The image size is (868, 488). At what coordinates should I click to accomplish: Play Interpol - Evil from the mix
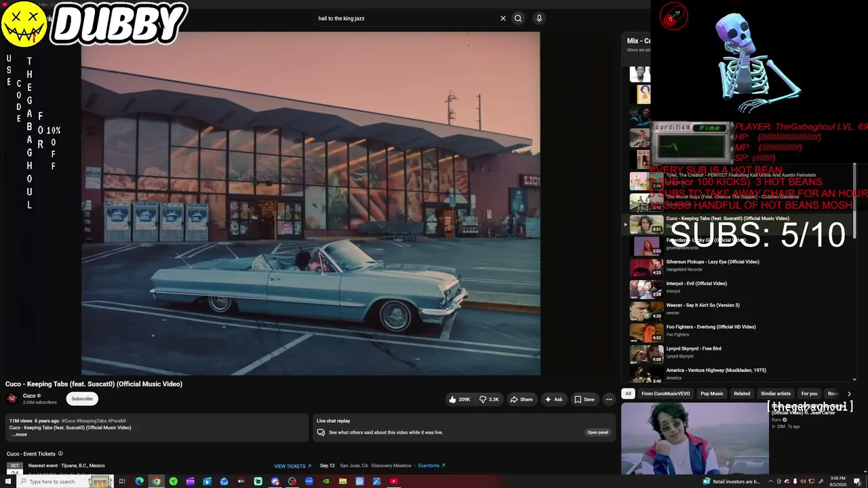(739, 288)
